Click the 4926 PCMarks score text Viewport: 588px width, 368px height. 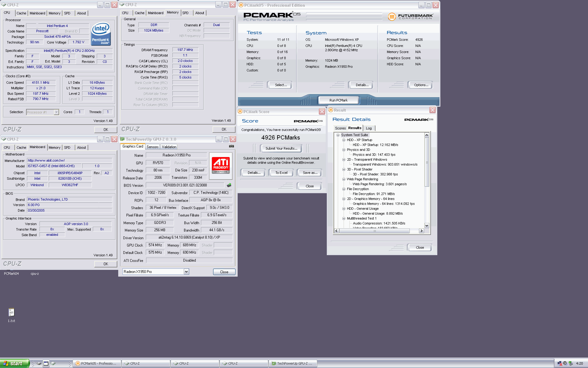(281, 138)
